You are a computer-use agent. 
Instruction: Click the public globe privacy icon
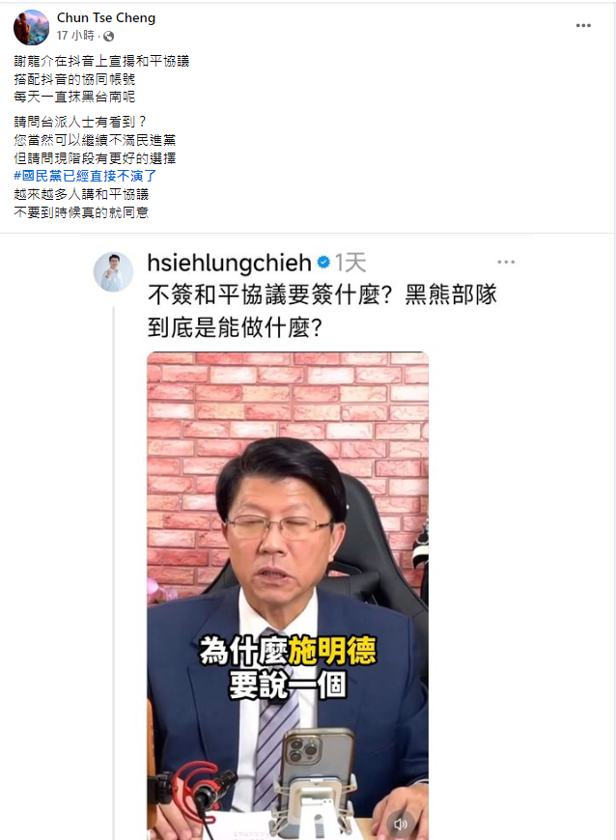tap(109, 36)
